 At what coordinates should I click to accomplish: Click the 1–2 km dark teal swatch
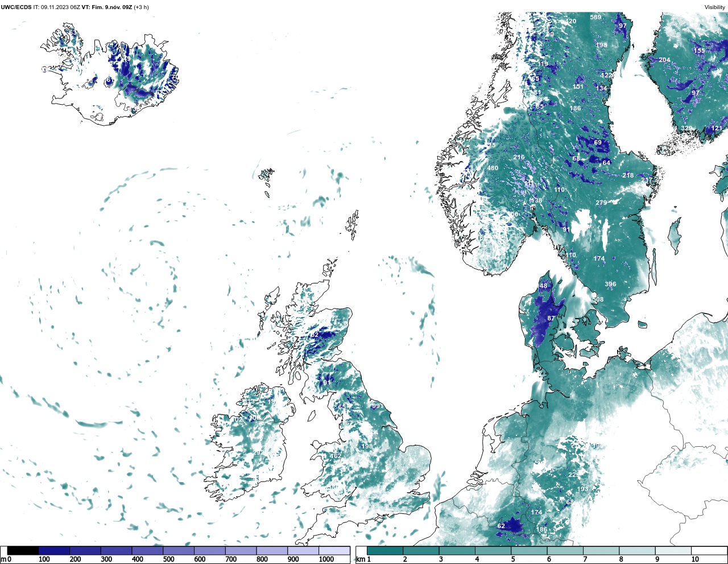[x=385, y=551]
